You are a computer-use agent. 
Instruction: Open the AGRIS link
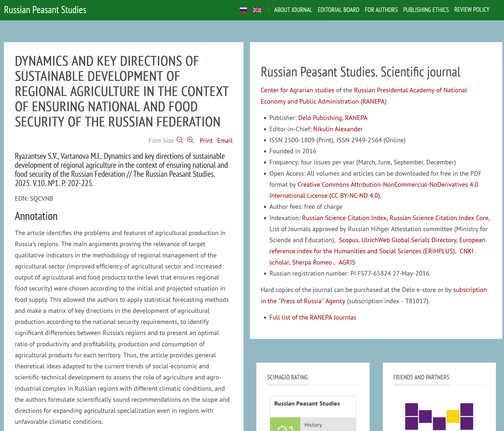click(347, 263)
